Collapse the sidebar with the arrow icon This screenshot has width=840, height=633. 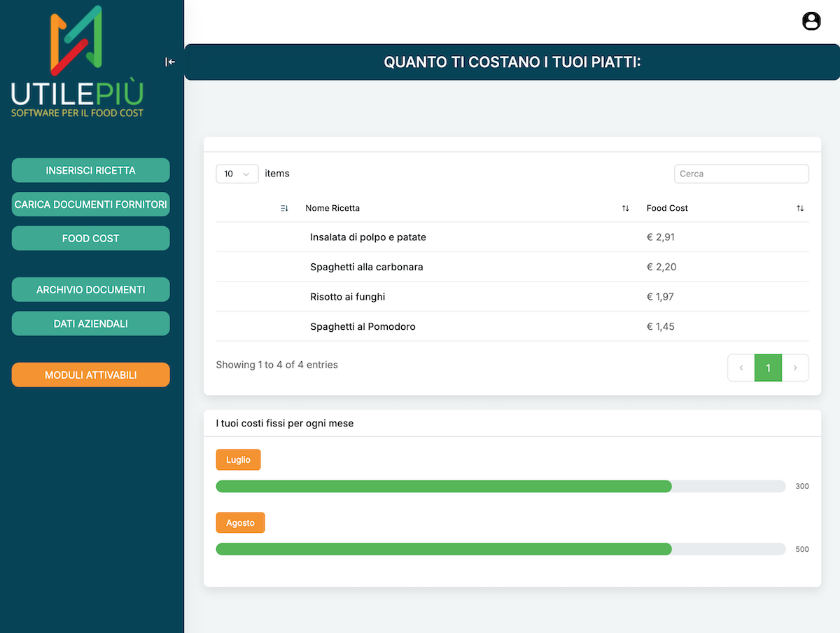[170, 62]
